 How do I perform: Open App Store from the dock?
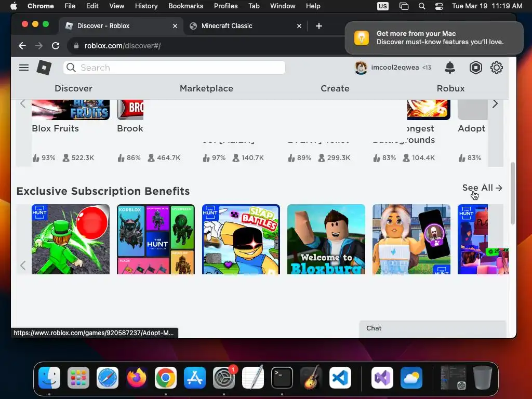(x=195, y=378)
